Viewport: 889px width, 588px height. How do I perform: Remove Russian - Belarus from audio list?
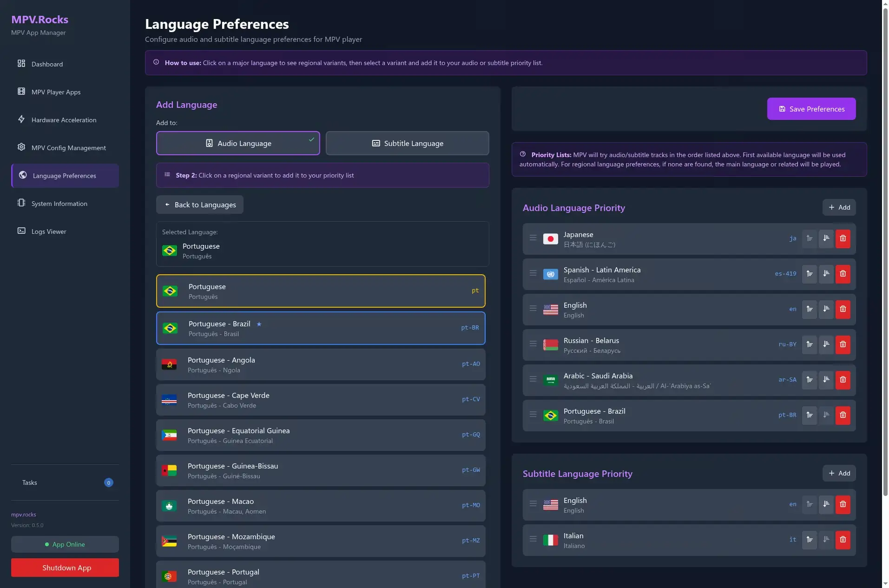tap(843, 344)
